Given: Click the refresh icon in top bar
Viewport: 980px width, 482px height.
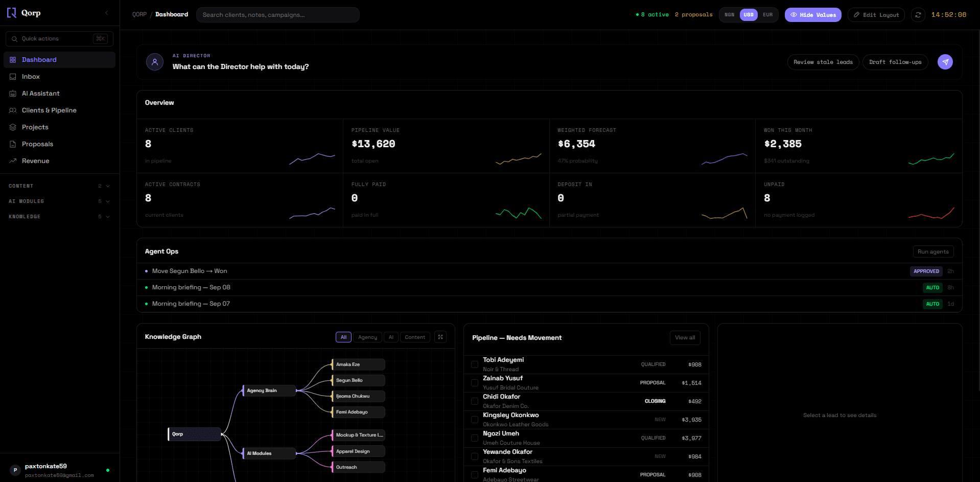Looking at the screenshot, I should [x=918, y=15].
